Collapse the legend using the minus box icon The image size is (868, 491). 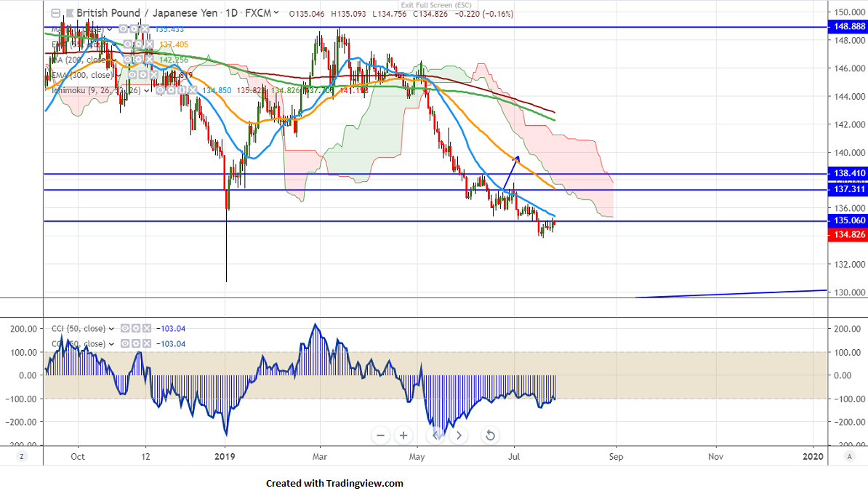point(56,13)
